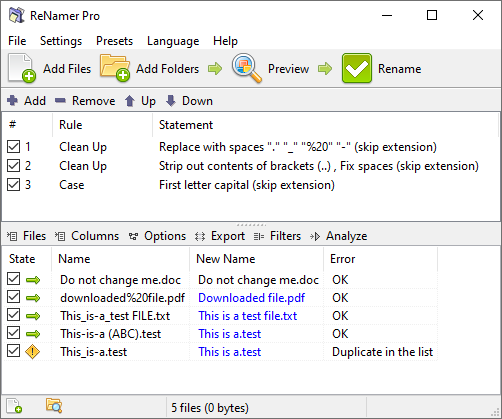Click 'Duplicate in the list' error text

pyautogui.click(x=382, y=352)
